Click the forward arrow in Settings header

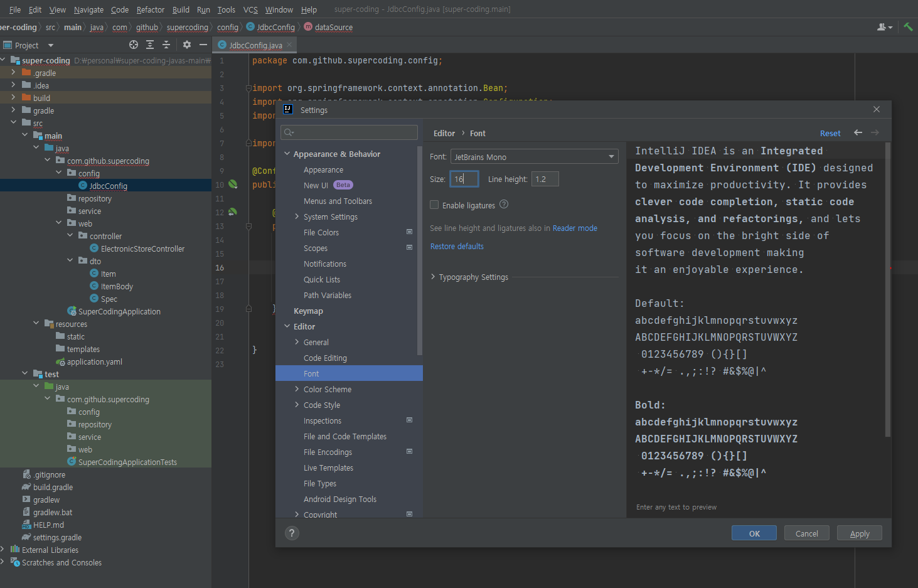pos(875,132)
